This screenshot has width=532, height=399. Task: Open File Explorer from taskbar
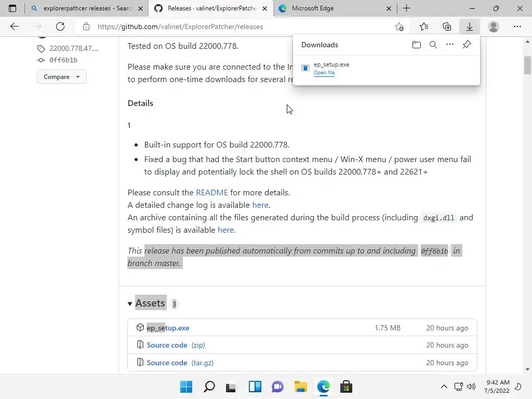pyautogui.click(x=301, y=387)
